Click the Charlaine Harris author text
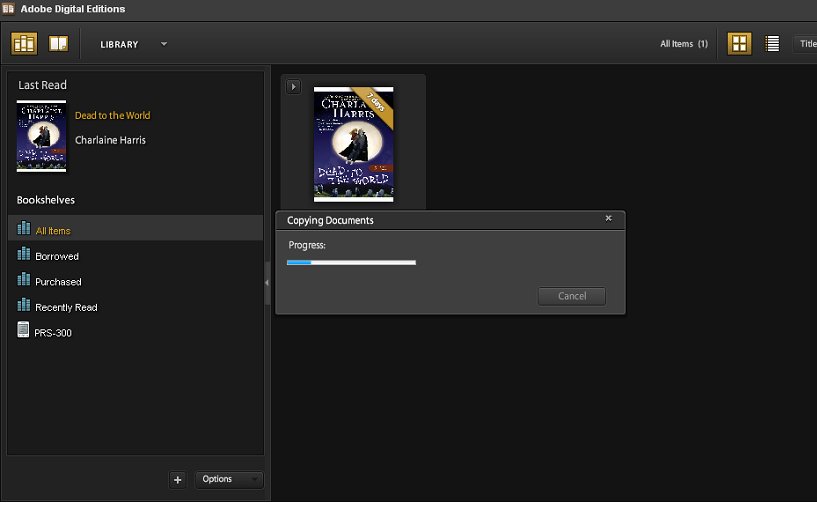The width and height of the screenshot is (817, 505). click(x=110, y=140)
